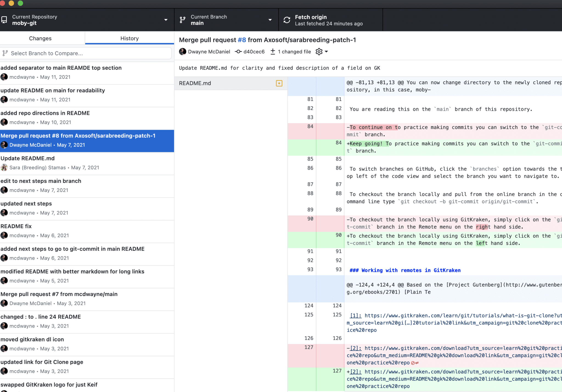Click the Fetch origin button

pyautogui.click(x=331, y=20)
